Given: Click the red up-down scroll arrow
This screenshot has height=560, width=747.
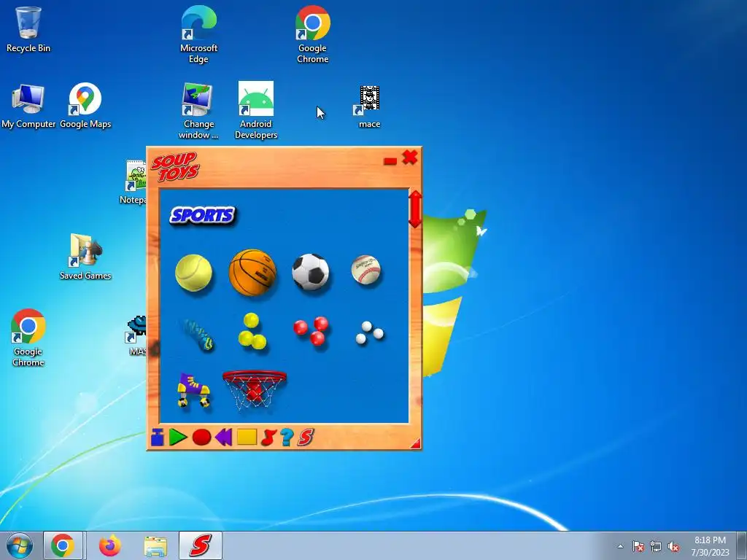Looking at the screenshot, I should pyautogui.click(x=415, y=209).
